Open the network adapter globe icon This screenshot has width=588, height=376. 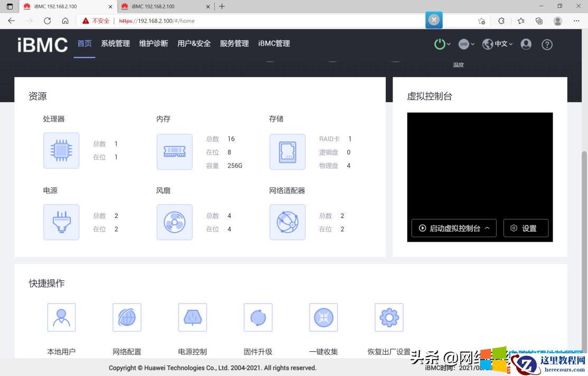pyautogui.click(x=287, y=222)
